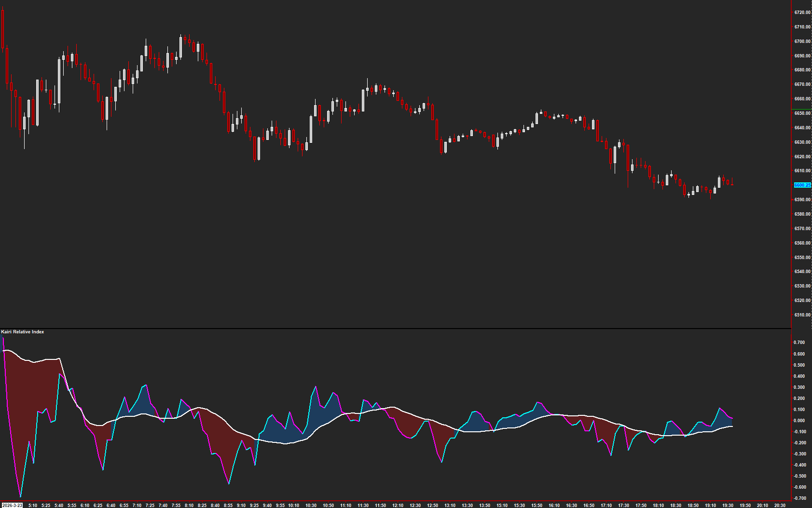Click the first tall red candlestick at chart start
The width and height of the screenshot is (812, 508).
click(3, 29)
